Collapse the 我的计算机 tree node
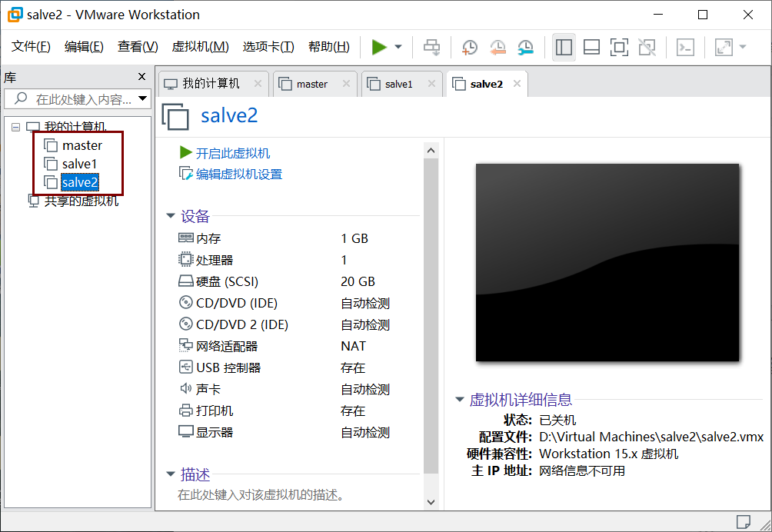The width and height of the screenshot is (772, 532). pyautogui.click(x=15, y=127)
